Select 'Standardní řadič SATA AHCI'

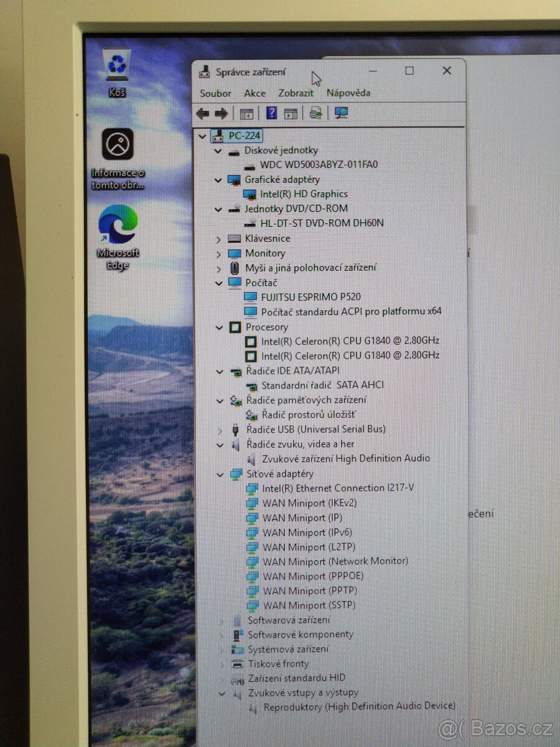322,385
